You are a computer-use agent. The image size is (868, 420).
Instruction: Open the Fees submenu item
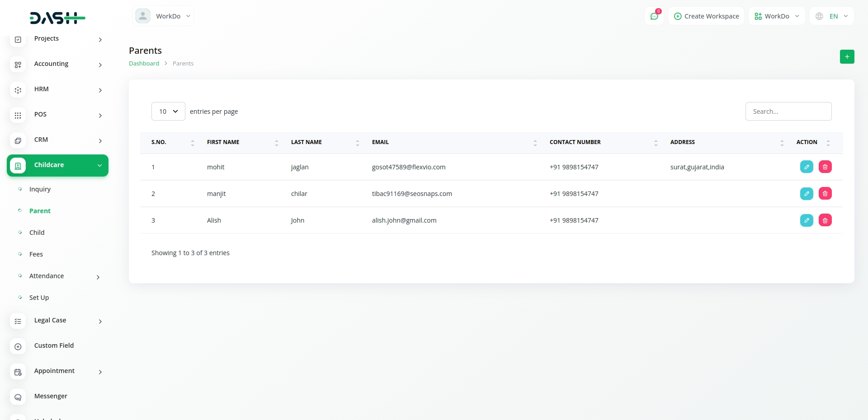click(x=36, y=254)
